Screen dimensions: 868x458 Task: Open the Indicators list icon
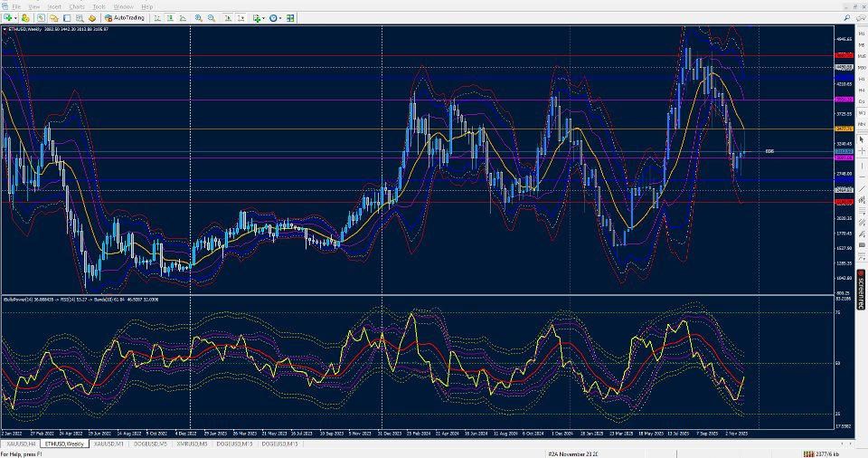click(x=256, y=18)
